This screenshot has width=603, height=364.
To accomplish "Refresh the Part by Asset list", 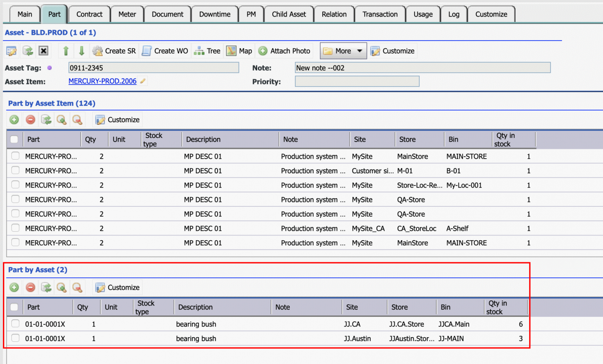I will click(x=46, y=287).
